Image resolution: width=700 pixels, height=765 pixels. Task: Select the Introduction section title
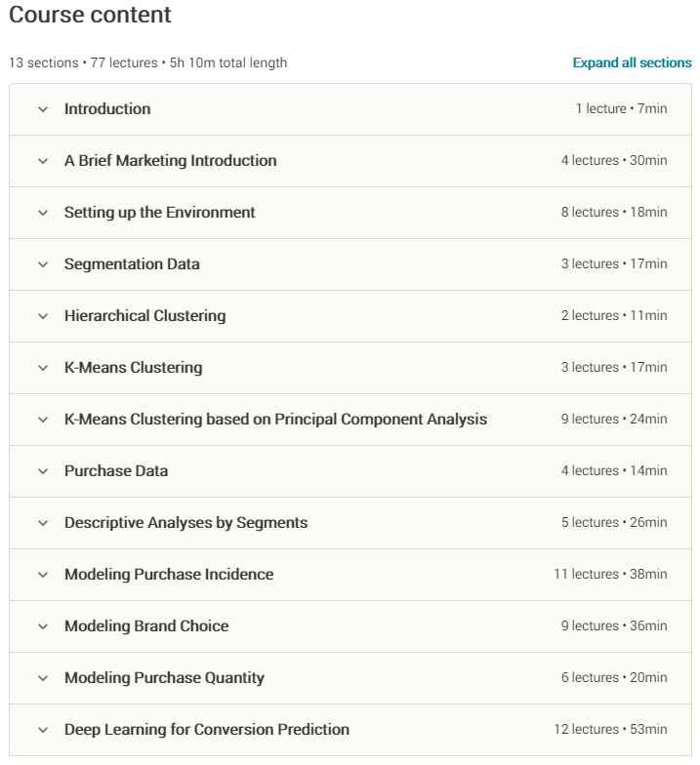click(x=107, y=109)
